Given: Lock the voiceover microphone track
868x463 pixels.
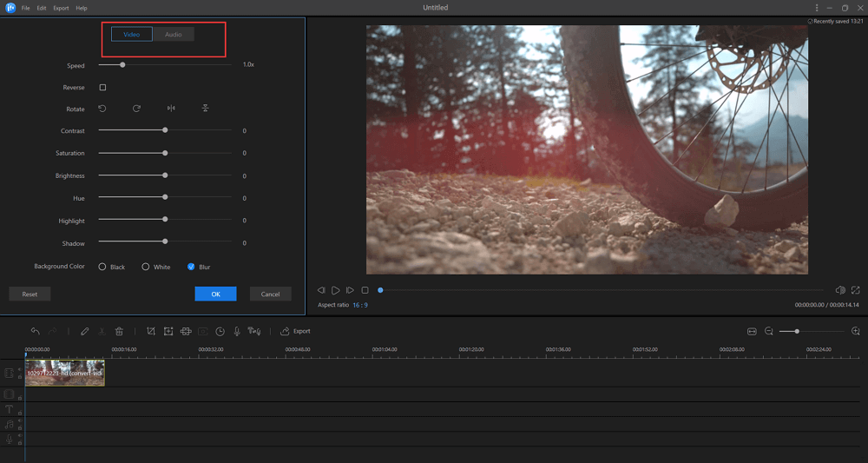Looking at the screenshot, I should [20, 443].
